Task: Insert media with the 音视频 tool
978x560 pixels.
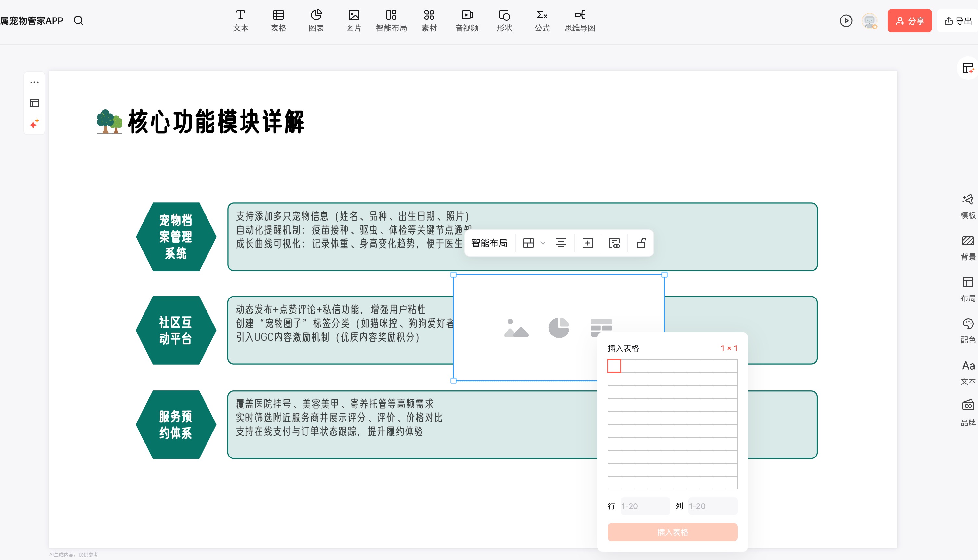Action: click(x=467, y=20)
